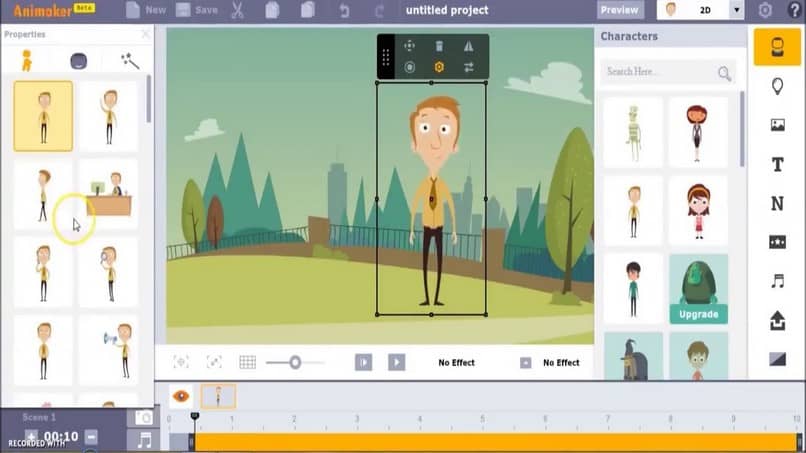Viewport: 806px width, 453px height.
Task: Switch to the character actions tab
Action: point(27,61)
